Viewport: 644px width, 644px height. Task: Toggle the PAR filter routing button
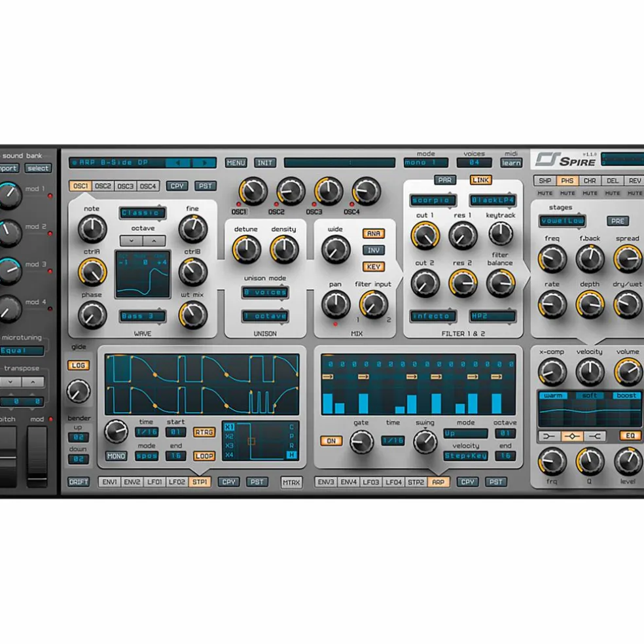(x=445, y=180)
